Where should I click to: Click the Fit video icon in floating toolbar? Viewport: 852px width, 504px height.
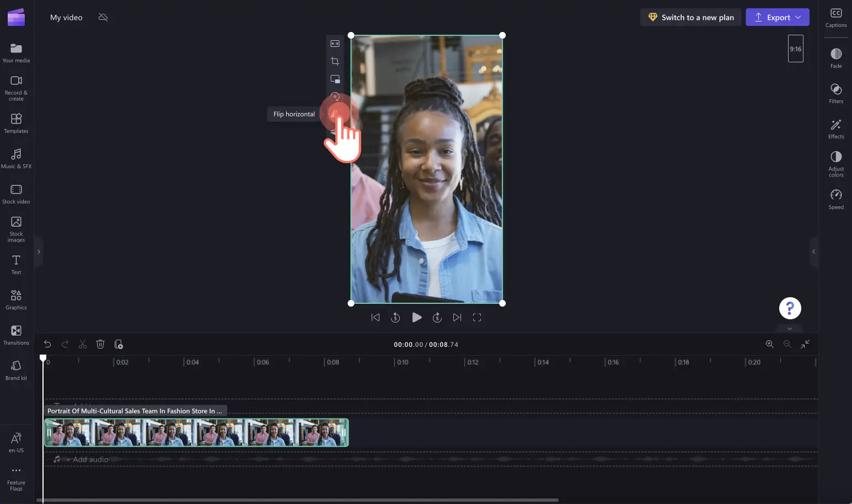335,44
